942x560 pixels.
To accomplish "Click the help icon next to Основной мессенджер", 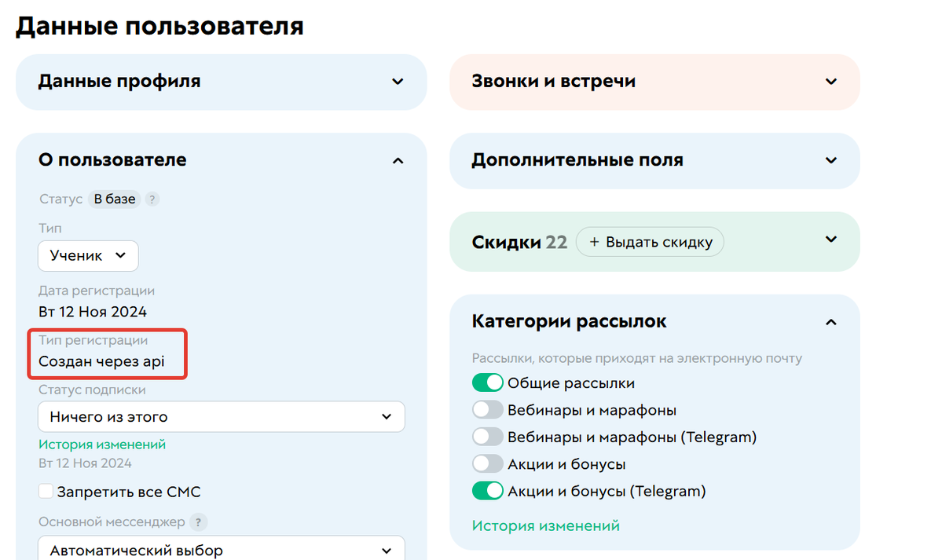I will tap(198, 522).
